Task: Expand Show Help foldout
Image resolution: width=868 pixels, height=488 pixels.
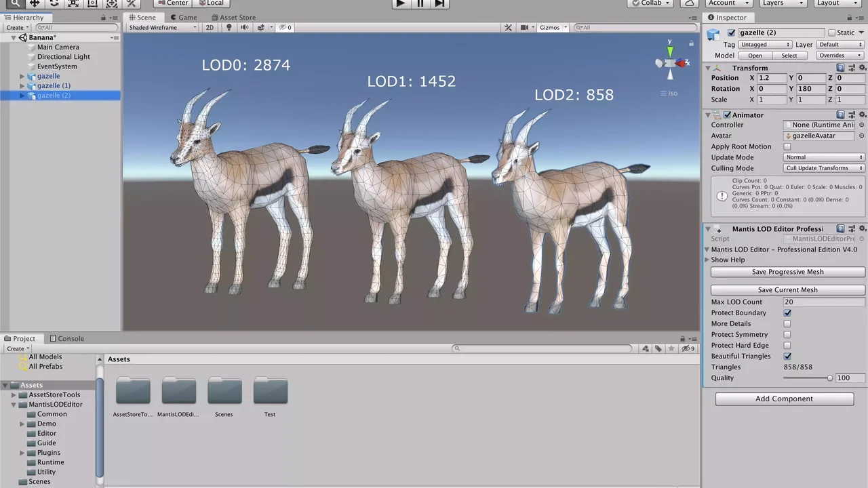Action: click(707, 260)
